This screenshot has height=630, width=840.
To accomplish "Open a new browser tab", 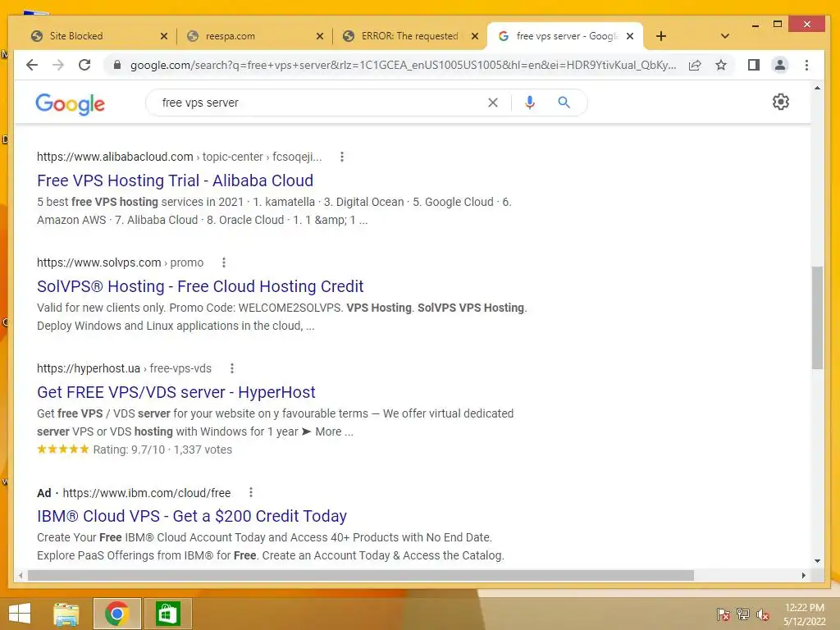I will (x=661, y=36).
